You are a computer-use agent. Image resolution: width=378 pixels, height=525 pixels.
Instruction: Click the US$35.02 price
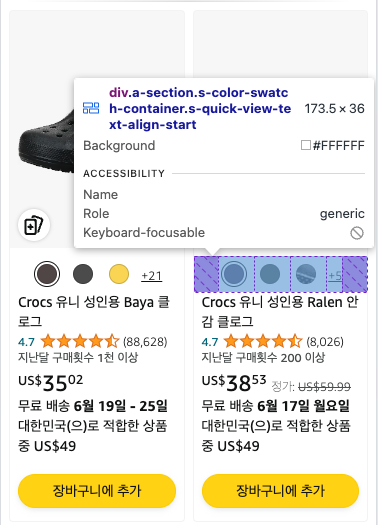pos(51,383)
